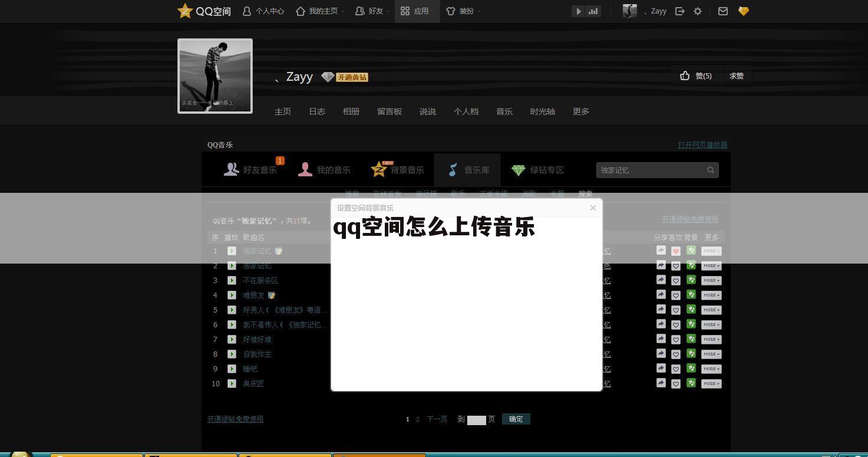Switch to 音乐库 tab
This screenshot has width=868, height=457.
click(467, 170)
